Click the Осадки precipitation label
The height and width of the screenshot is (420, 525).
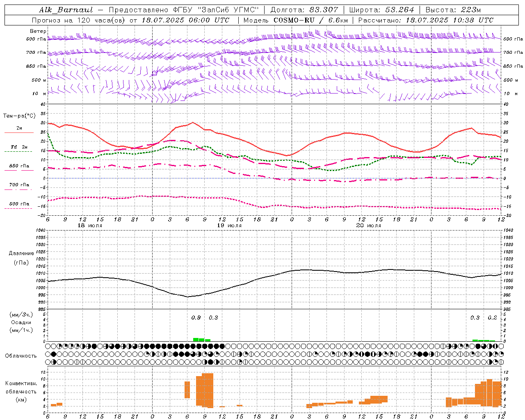[21, 322]
